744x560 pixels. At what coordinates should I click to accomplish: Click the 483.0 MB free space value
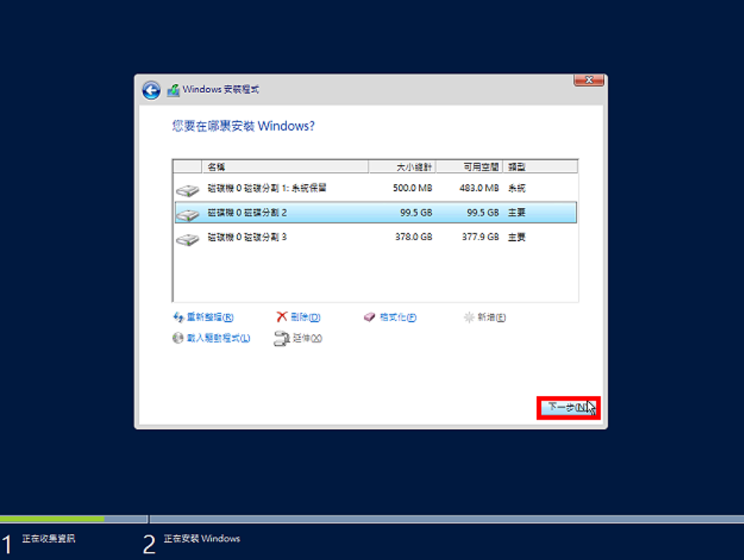479,189
